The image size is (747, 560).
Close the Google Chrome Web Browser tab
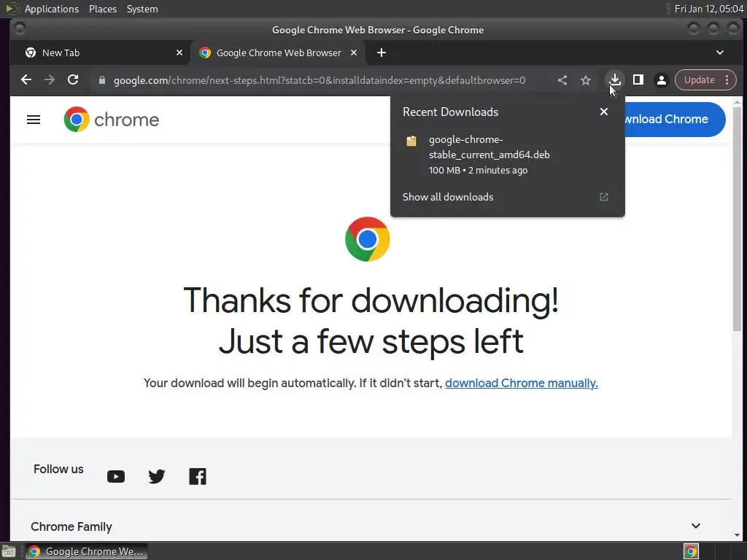(x=354, y=52)
